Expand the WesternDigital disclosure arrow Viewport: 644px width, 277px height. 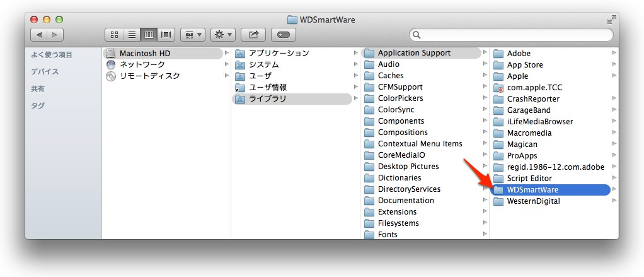(614, 201)
